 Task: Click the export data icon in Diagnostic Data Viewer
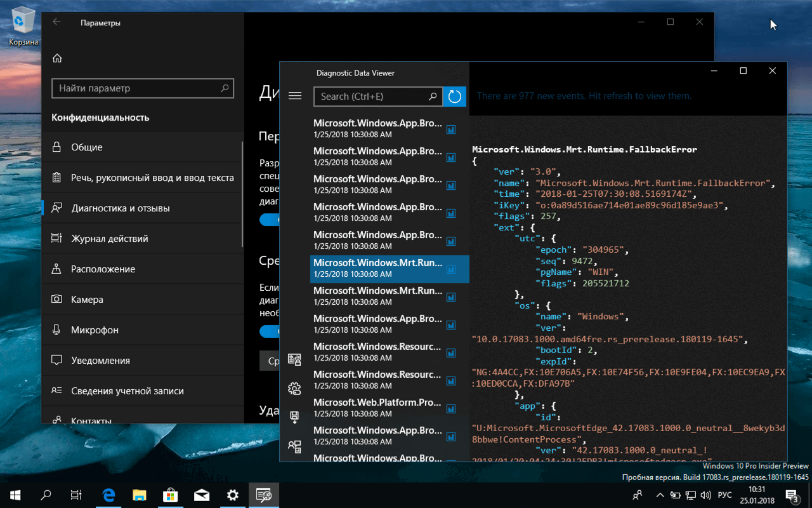[294, 417]
